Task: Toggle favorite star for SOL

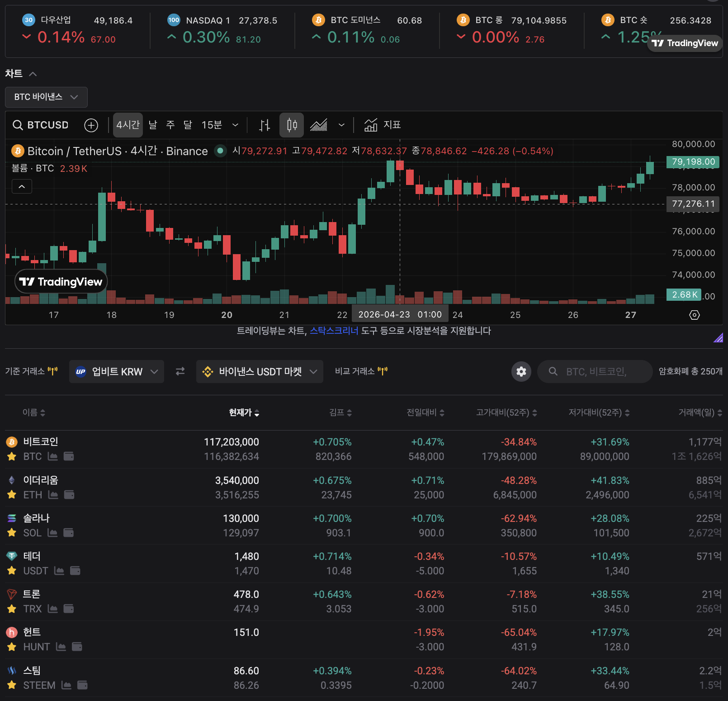Action: tap(12, 533)
